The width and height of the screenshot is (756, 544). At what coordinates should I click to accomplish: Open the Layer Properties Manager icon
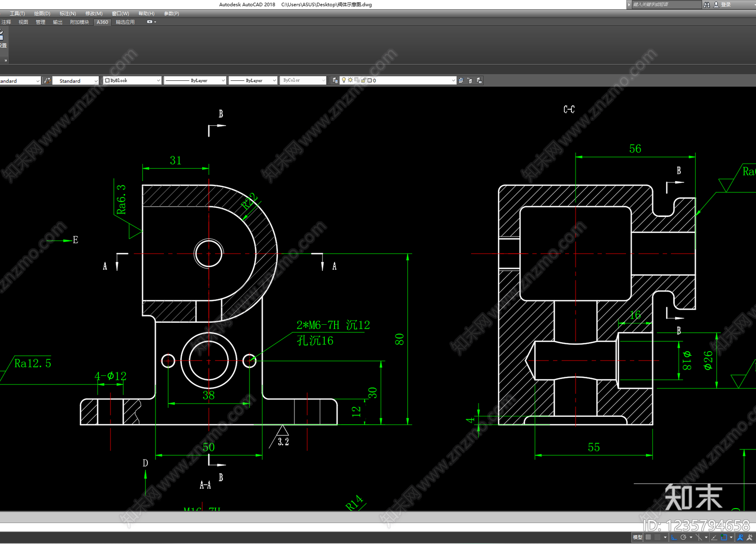pyautogui.click(x=335, y=80)
